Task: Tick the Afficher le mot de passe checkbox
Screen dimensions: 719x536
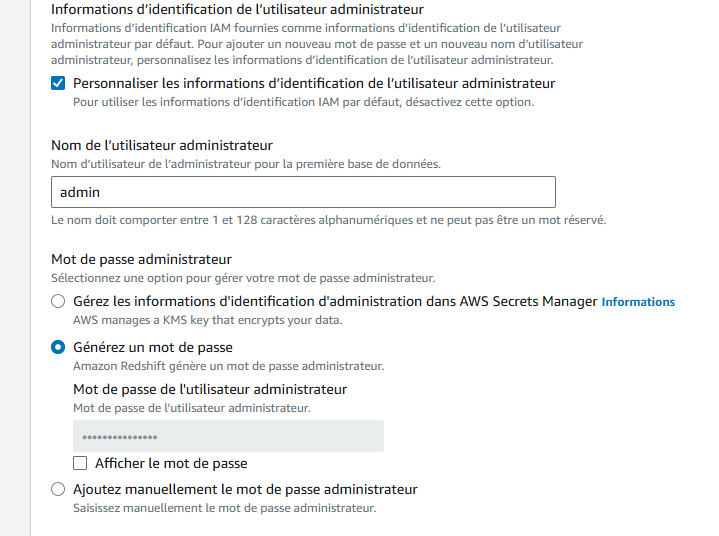Action: 80,463
